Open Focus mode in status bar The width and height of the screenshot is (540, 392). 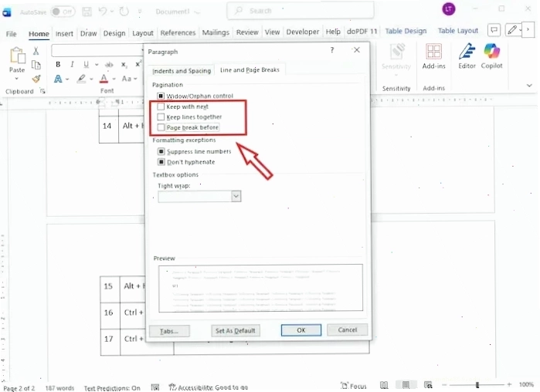click(x=354, y=386)
